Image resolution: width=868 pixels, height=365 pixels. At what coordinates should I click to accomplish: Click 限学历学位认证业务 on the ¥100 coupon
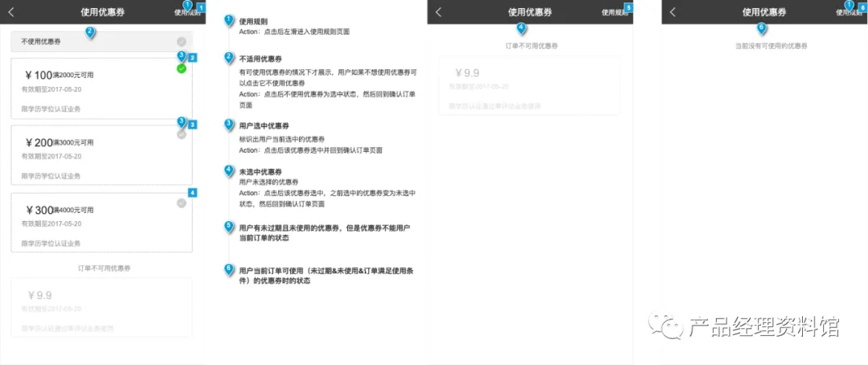point(51,109)
